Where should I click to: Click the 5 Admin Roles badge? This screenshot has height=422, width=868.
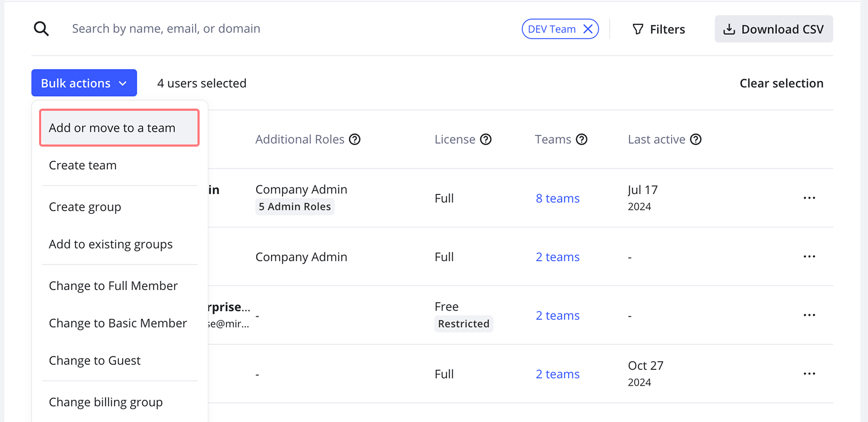pos(295,207)
